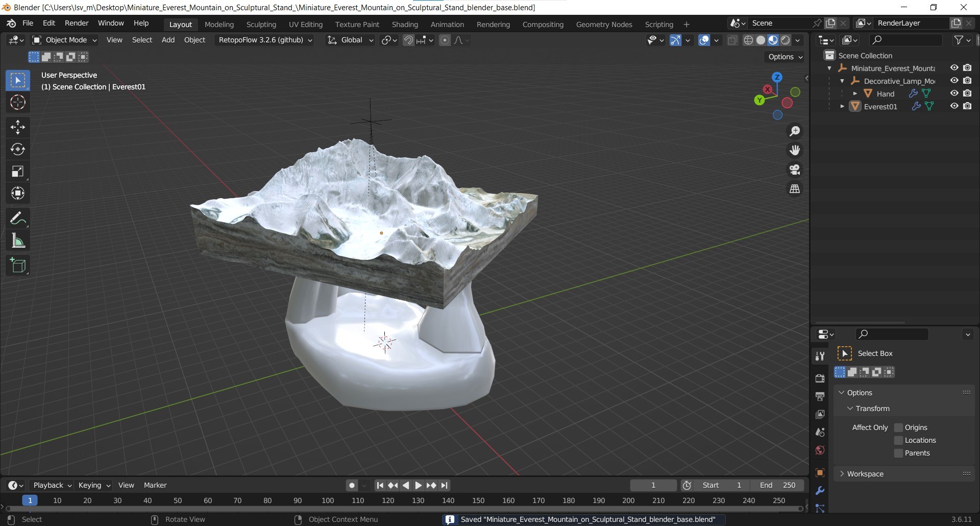Click the viewport Options button

tap(785, 57)
